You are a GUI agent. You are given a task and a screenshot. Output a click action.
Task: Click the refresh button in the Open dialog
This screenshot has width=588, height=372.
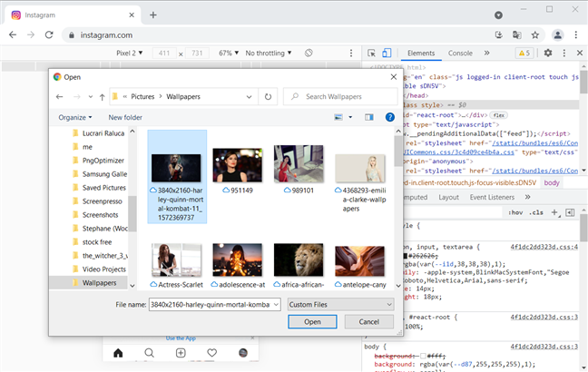click(268, 96)
